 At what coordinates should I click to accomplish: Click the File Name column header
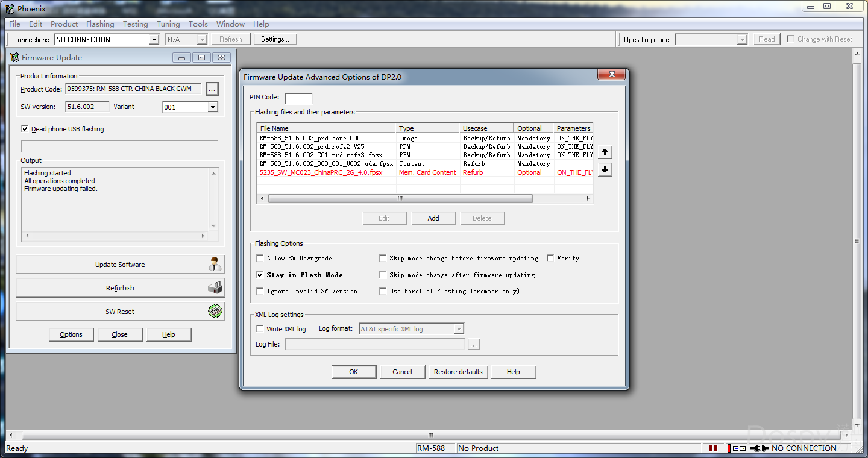pyautogui.click(x=327, y=128)
